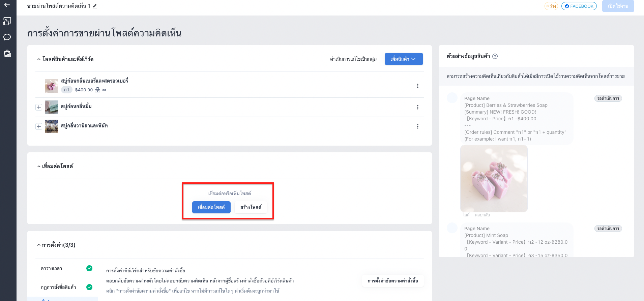Expand the สบู่กลิ่นวานิลาและพีนัท product row
Viewport: 644px width, 301px height.
click(x=39, y=126)
